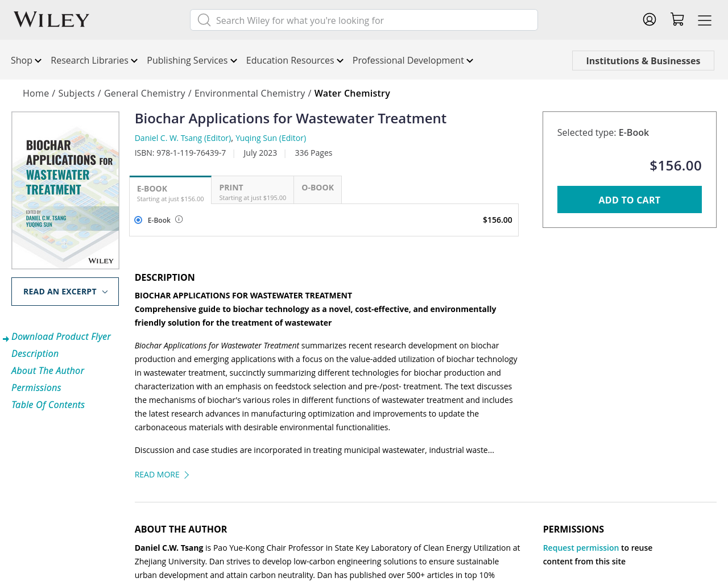Open the Subjects breadcrumb link

76,93
